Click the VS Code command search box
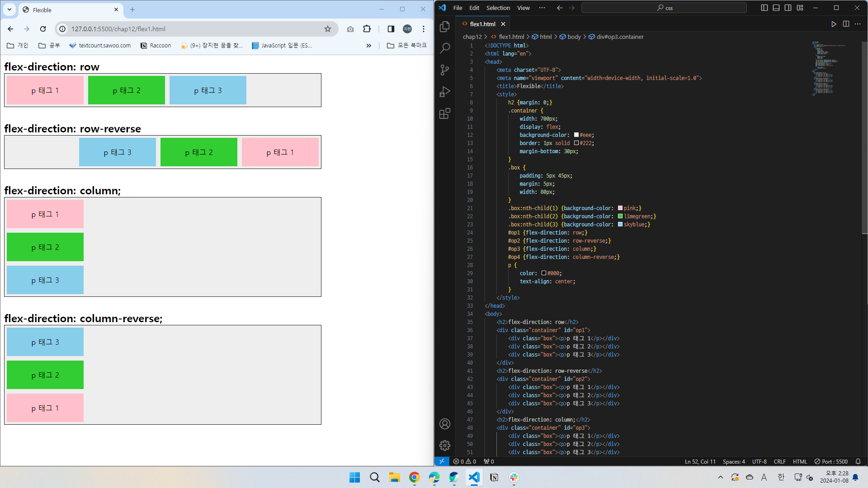This screenshot has width=868, height=488. (x=664, y=8)
